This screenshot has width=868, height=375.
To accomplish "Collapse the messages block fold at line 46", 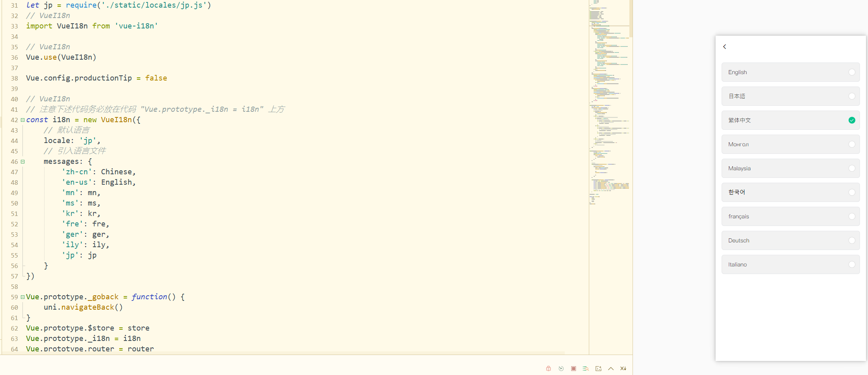I will click(x=23, y=161).
